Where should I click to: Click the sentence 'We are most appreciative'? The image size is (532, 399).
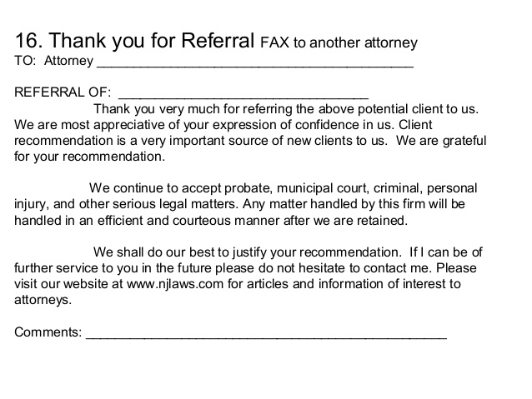204,125
